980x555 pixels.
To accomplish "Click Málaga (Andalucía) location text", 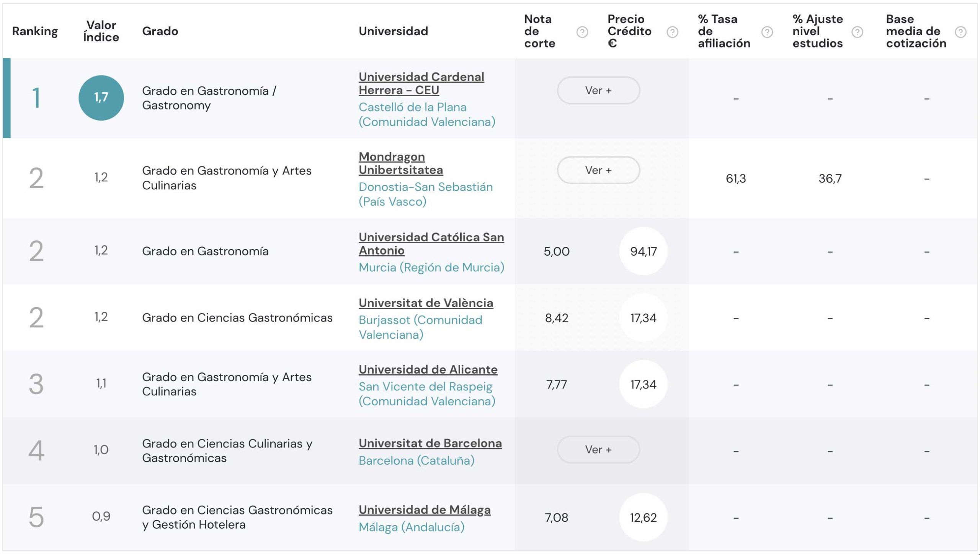I will [412, 527].
